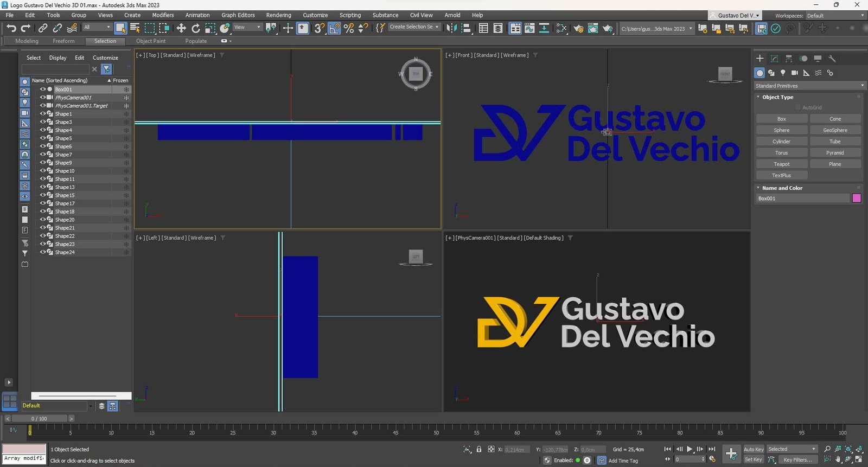Image resolution: width=868 pixels, height=467 pixels.
Task: Switch to Hierarchy tab in command panel
Action: click(789, 58)
